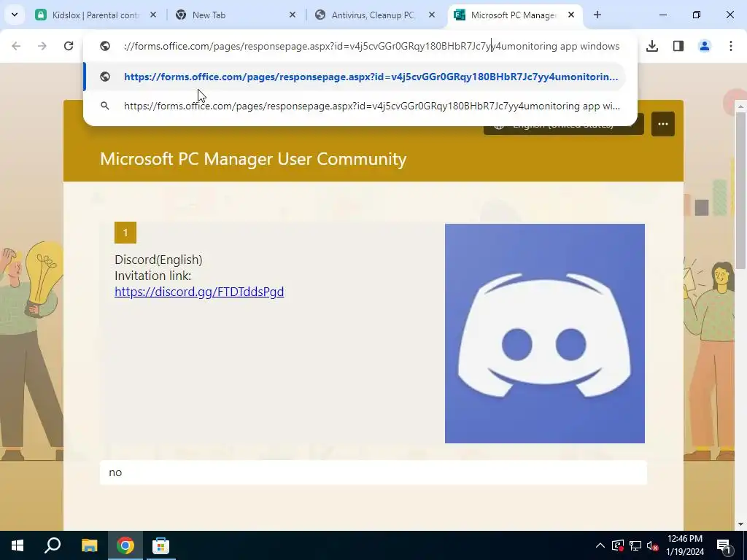The width and height of the screenshot is (747, 560).
Task: Open the tab search dropdown arrow
Action: pyautogui.click(x=15, y=15)
